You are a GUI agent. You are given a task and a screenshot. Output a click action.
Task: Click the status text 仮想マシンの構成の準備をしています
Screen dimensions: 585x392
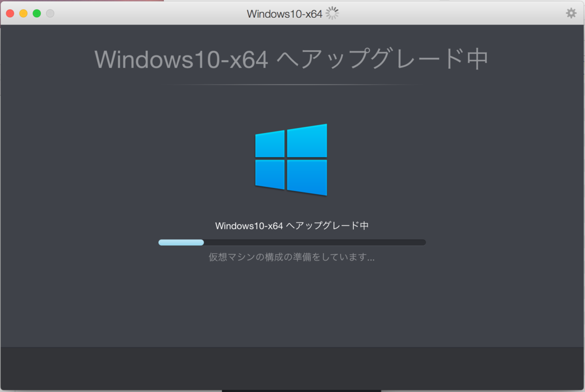click(292, 257)
